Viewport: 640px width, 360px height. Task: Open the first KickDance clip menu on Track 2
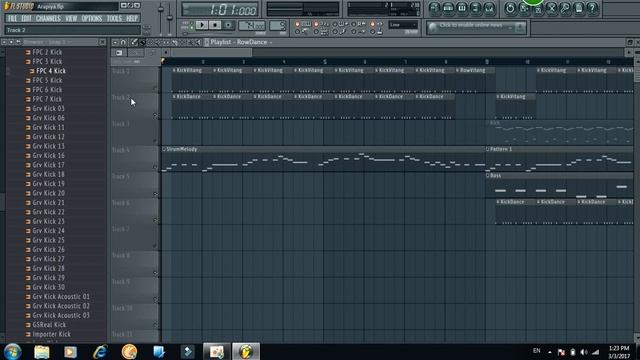coord(174,97)
